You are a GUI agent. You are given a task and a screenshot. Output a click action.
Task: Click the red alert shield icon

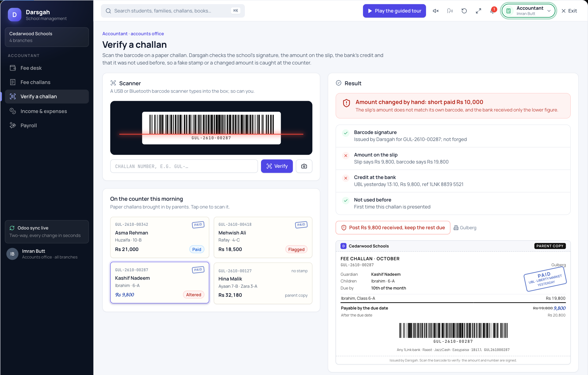(346, 103)
